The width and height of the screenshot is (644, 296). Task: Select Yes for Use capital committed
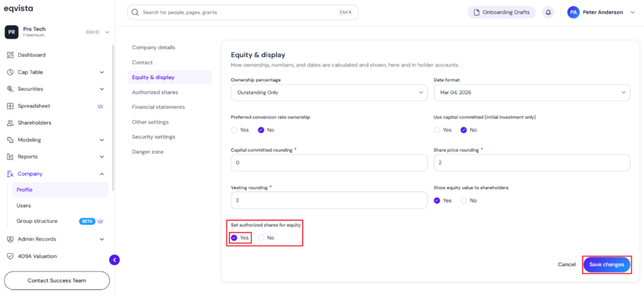(x=437, y=130)
